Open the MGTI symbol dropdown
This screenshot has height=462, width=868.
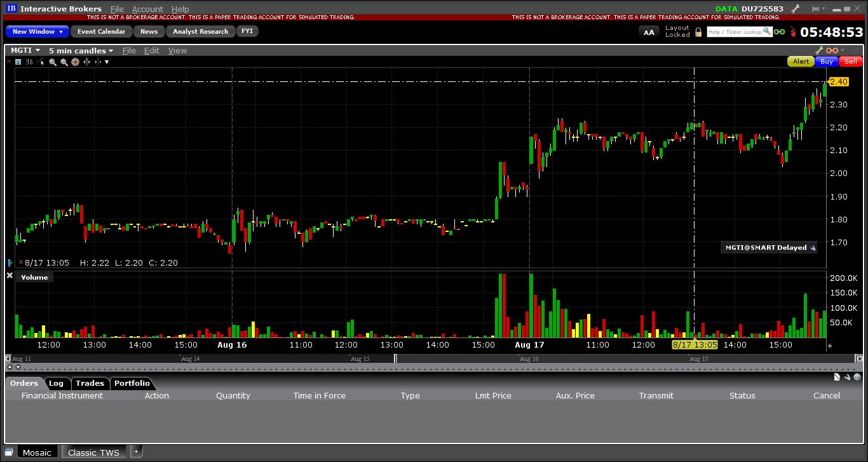25,50
